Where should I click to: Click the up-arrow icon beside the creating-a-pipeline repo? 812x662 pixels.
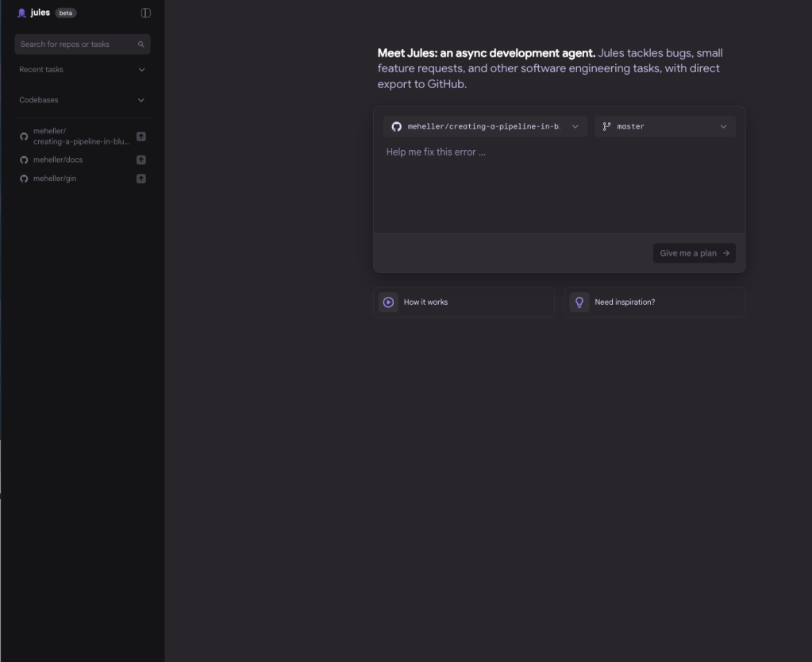coord(141,137)
